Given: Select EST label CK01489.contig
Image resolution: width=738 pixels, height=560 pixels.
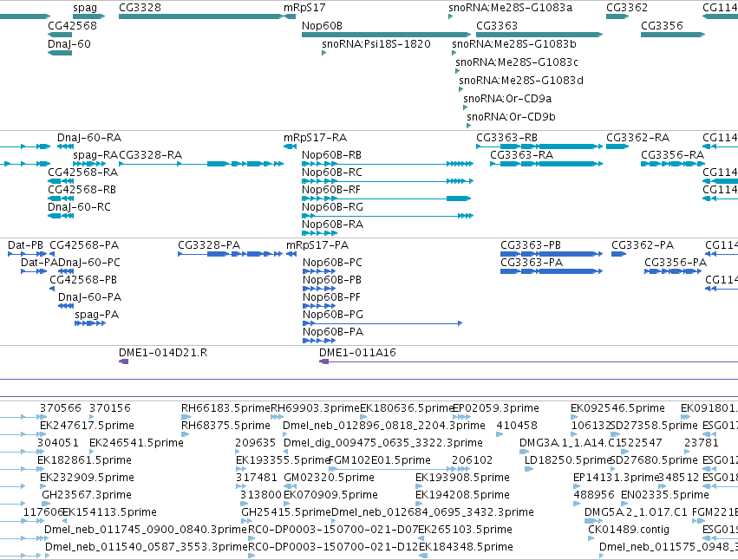Looking at the screenshot, I should click(629, 530).
